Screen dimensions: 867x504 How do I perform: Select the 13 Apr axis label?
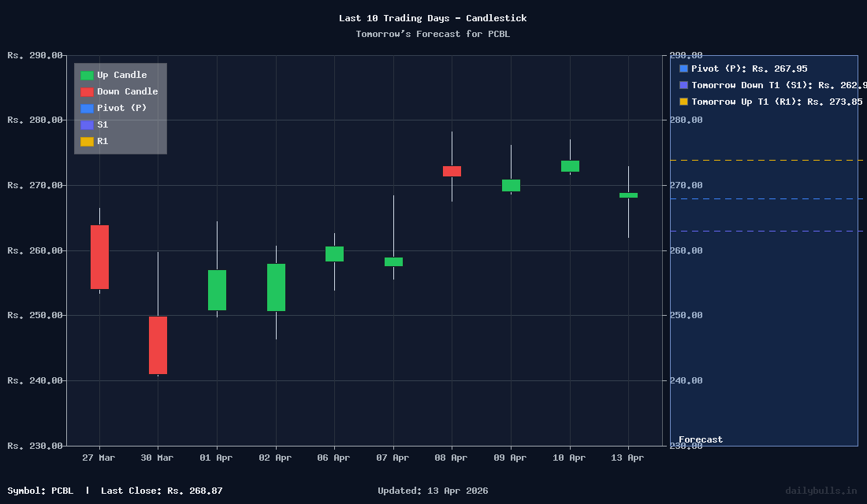point(627,458)
